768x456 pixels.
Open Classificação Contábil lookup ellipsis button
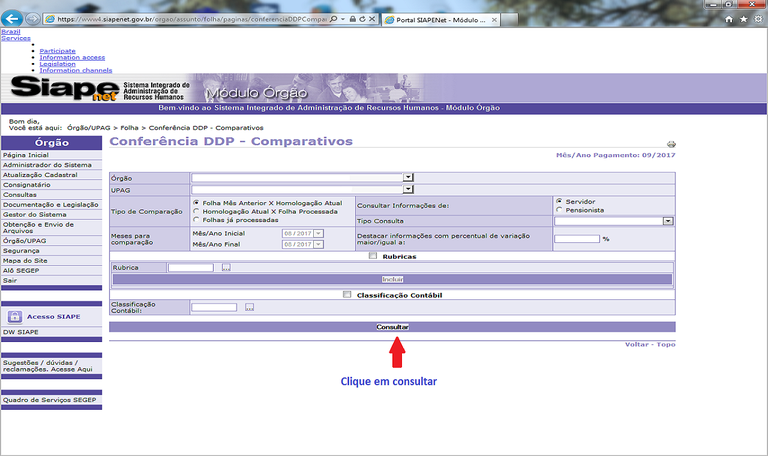[249, 307]
